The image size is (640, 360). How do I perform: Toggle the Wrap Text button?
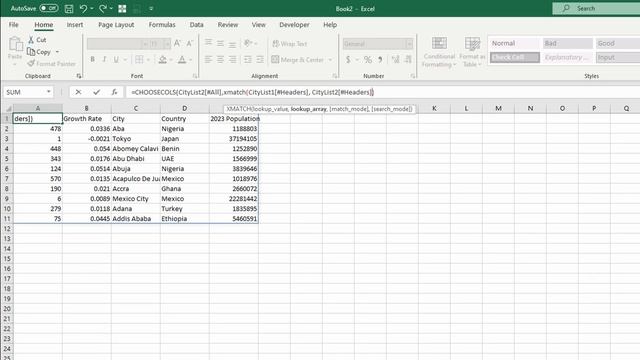289,43
